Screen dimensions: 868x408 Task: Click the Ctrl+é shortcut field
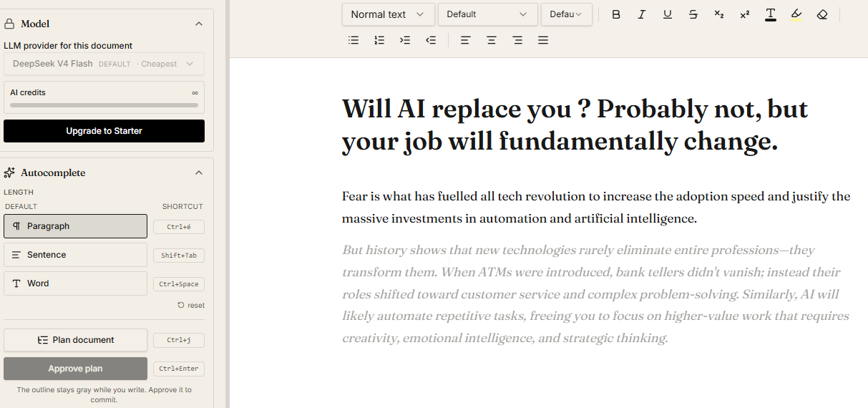(x=179, y=227)
